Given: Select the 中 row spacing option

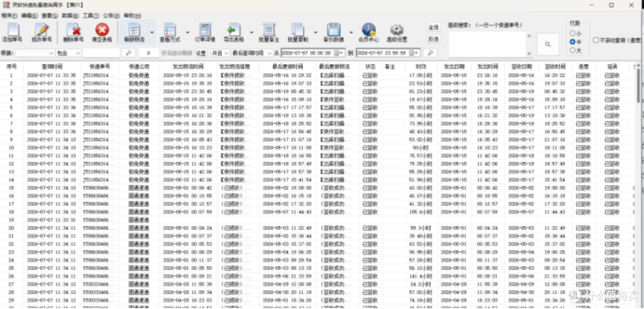Looking at the screenshot, I should click(575, 42).
